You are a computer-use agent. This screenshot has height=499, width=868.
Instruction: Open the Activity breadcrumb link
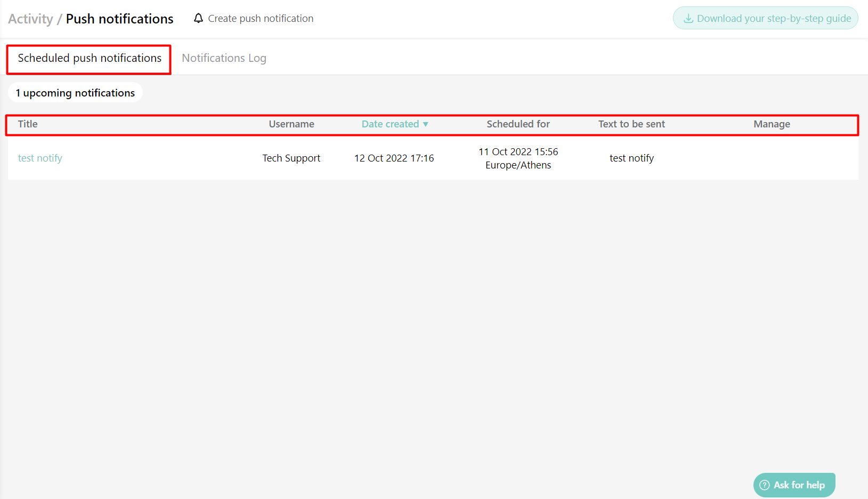point(29,18)
